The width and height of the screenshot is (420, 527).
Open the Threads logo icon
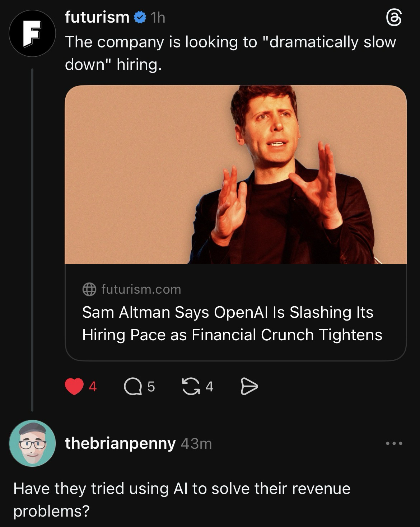point(393,18)
